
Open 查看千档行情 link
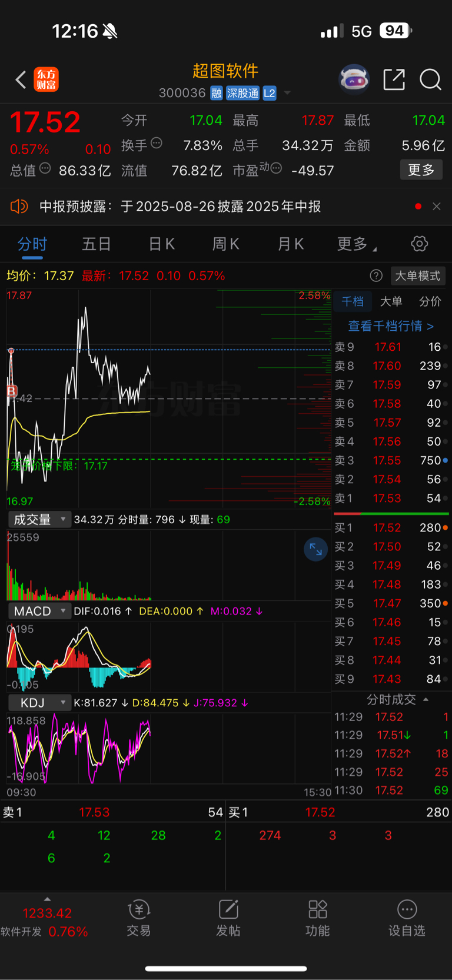click(391, 325)
